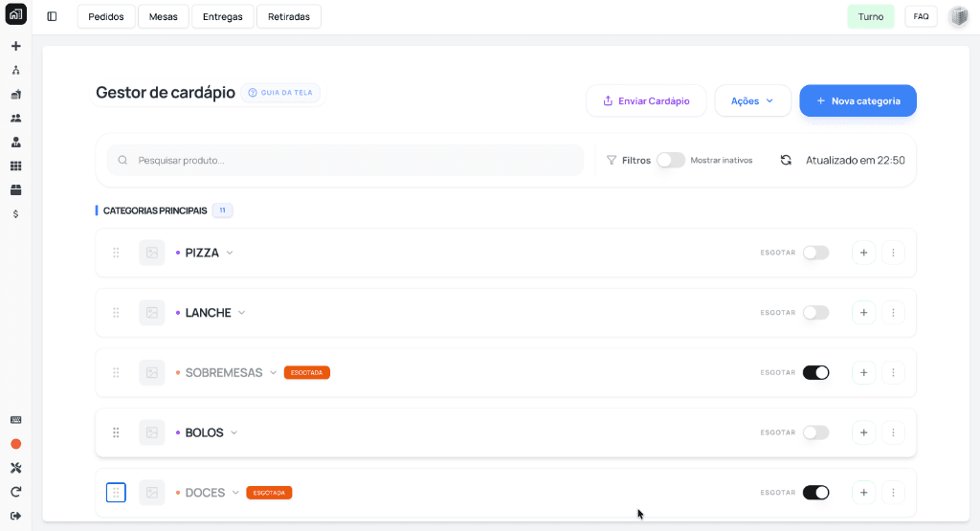The image size is (980, 531).
Task: Open LANCHE more options menu
Action: tap(893, 312)
